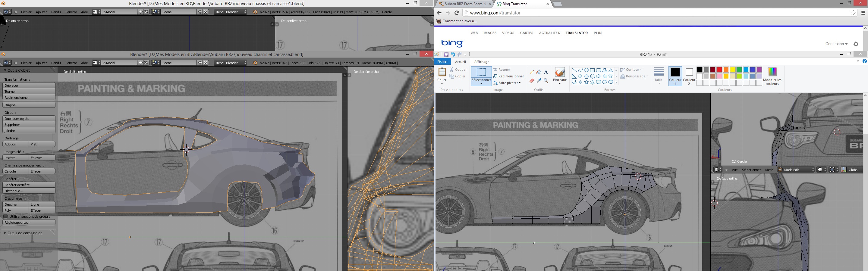868x271 pixels.
Task: Expand Outils de corps rigide panel
Action: [5, 233]
